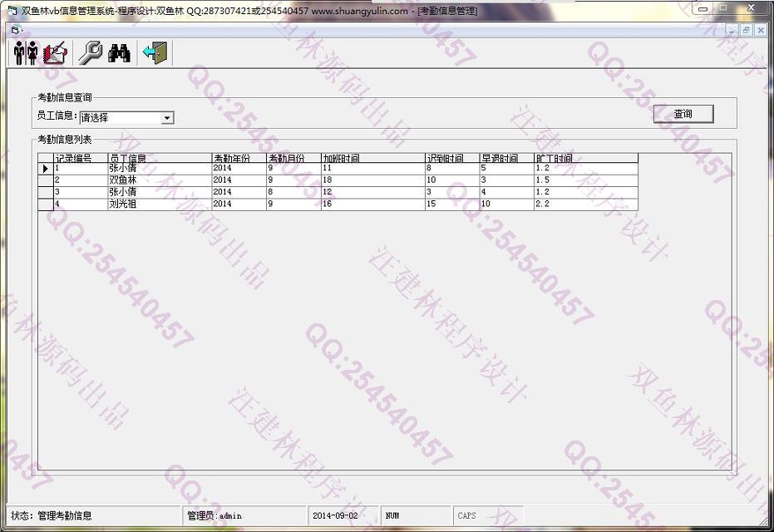Click employee 刘光祖 in record 4
The image size is (774, 532).
tap(160, 204)
